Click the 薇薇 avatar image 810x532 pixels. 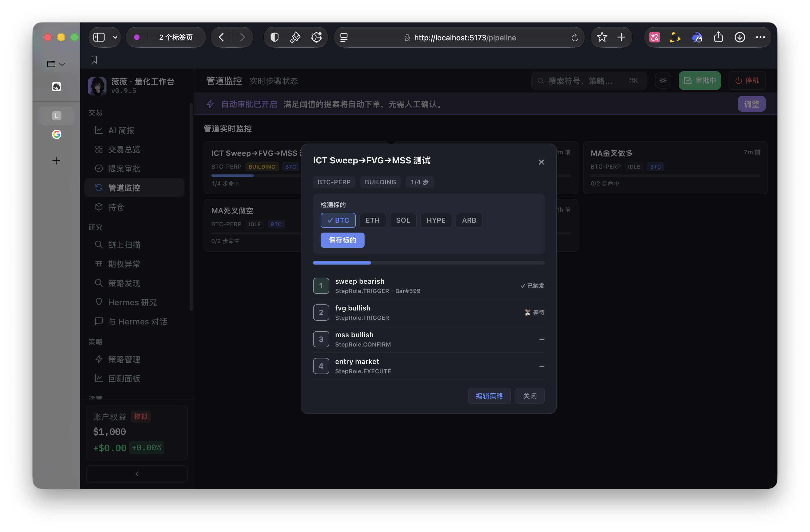coord(97,86)
